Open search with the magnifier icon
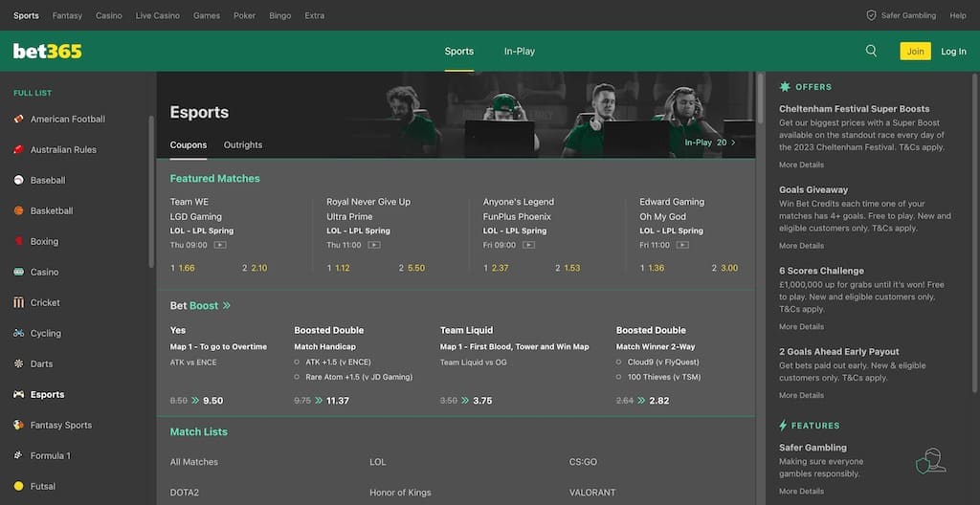Image resolution: width=980 pixels, height=505 pixels. 871,52
